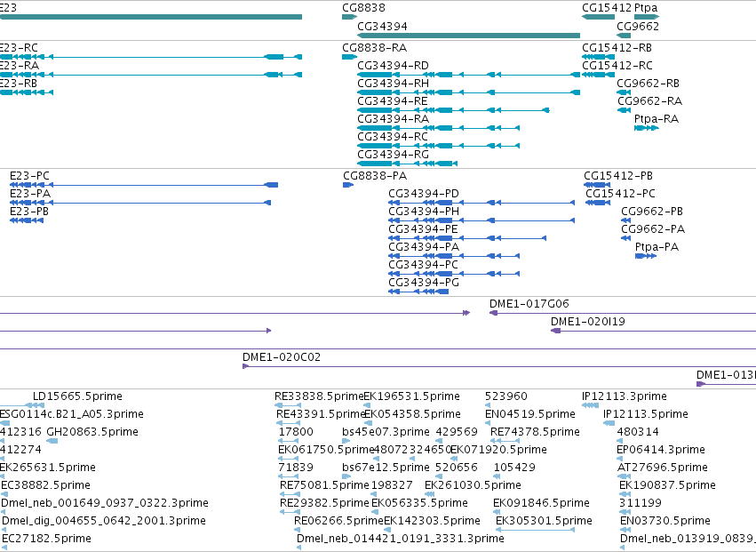Image resolution: width=756 pixels, height=552 pixels.
Task: Select EST LD15665.5prime
Action: click(x=77, y=396)
